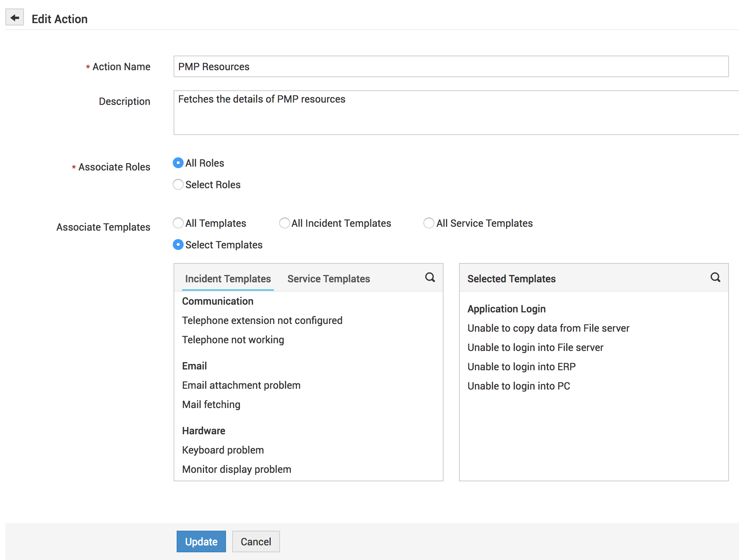Screen dimensions: 739x560
Task: Choose All Service Templates option
Action: pyautogui.click(x=429, y=223)
